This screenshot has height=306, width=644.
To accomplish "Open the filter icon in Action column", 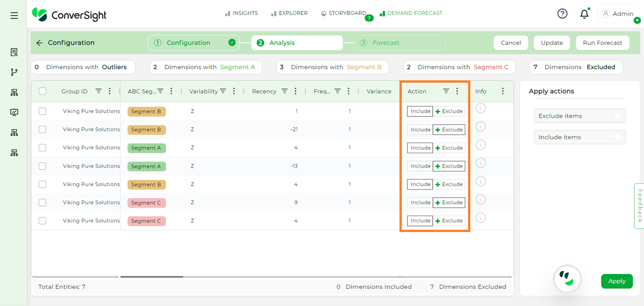I will (446, 91).
